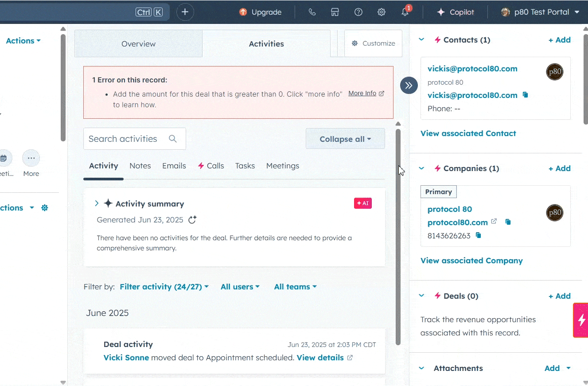Copy the vickis@protocol80.com email address
The image size is (588, 386).
pyautogui.click(x=525, y=95)
